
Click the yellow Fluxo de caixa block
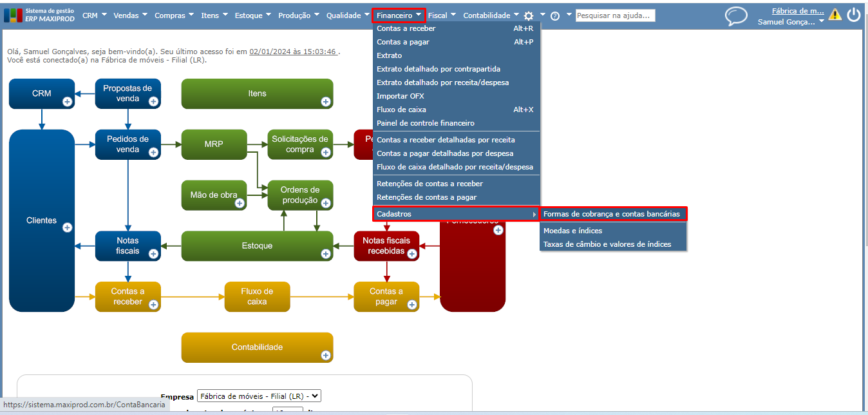pyautogui.click(x=257, y=296)
